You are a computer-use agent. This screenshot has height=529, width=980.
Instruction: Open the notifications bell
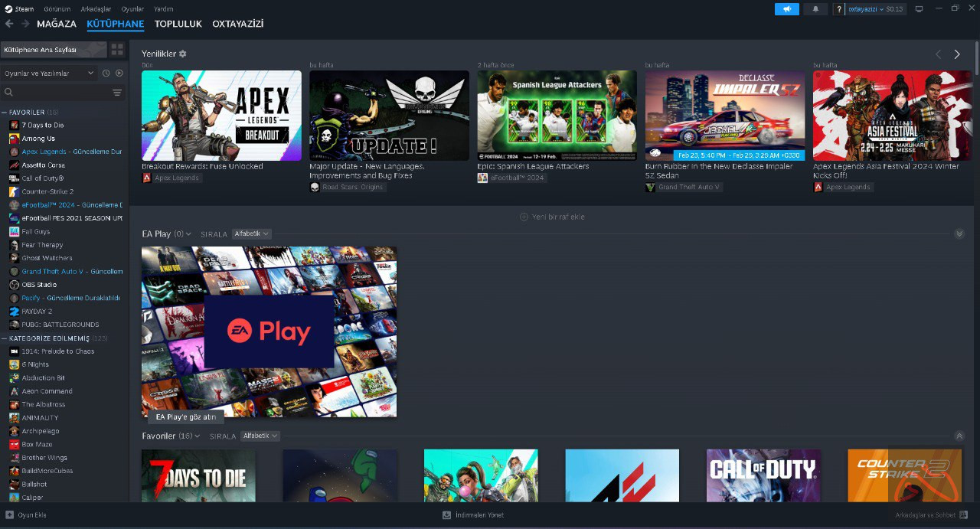(x=815, y=9)
